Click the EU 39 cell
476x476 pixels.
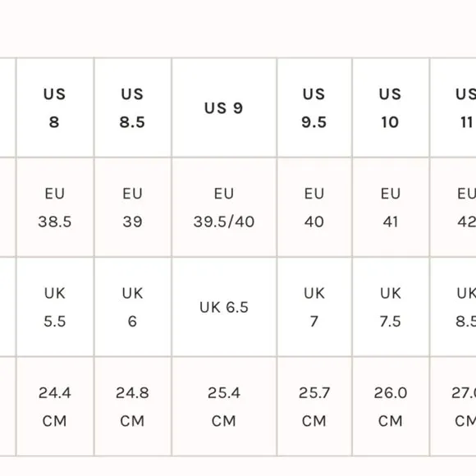click(133, 208)
